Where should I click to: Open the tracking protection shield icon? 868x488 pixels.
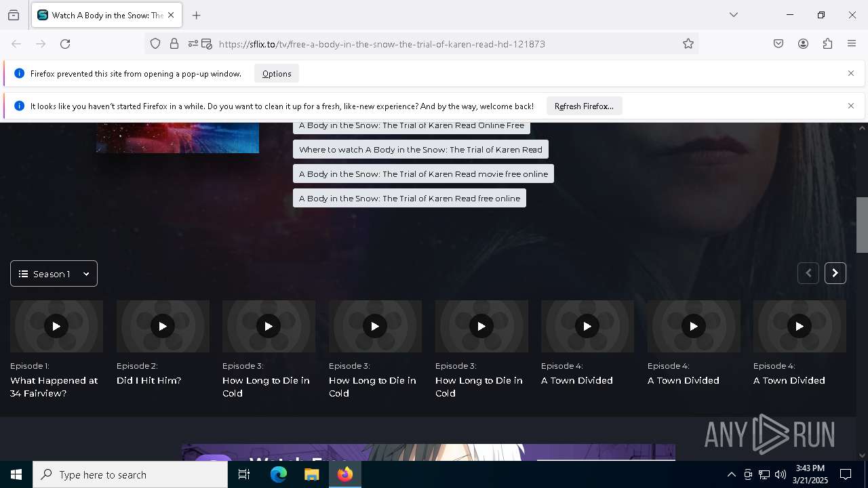coord(155,44)
